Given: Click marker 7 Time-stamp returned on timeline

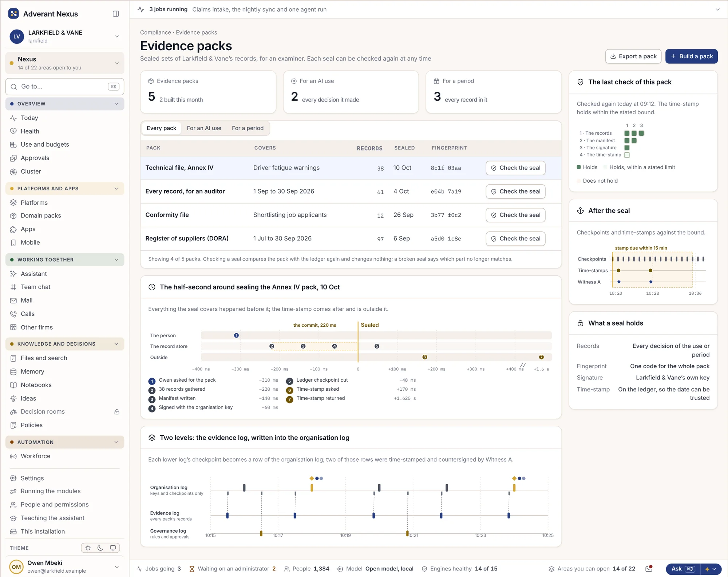Looking at the screenshot, I should pyautogui.click(x=541, y=357).
